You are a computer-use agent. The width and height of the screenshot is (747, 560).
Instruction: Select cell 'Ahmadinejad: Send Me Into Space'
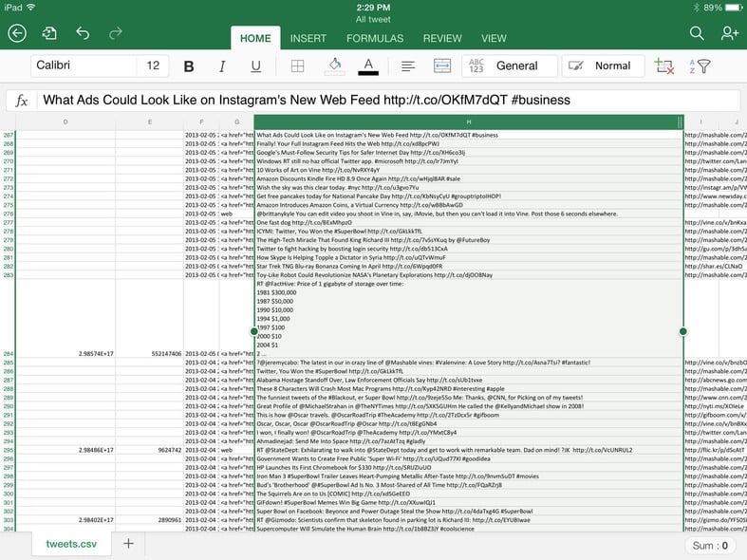coord(469,441)
